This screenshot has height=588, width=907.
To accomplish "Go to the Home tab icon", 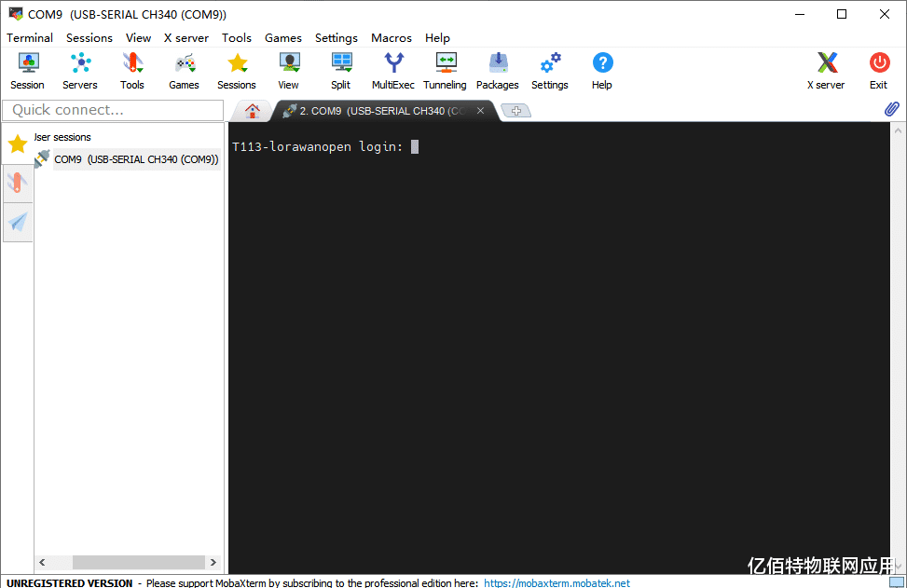I will [x=252, y=111].
